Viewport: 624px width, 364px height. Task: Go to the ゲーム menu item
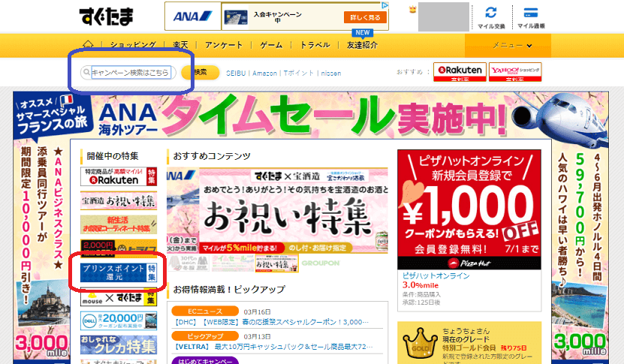click(271, 45)
